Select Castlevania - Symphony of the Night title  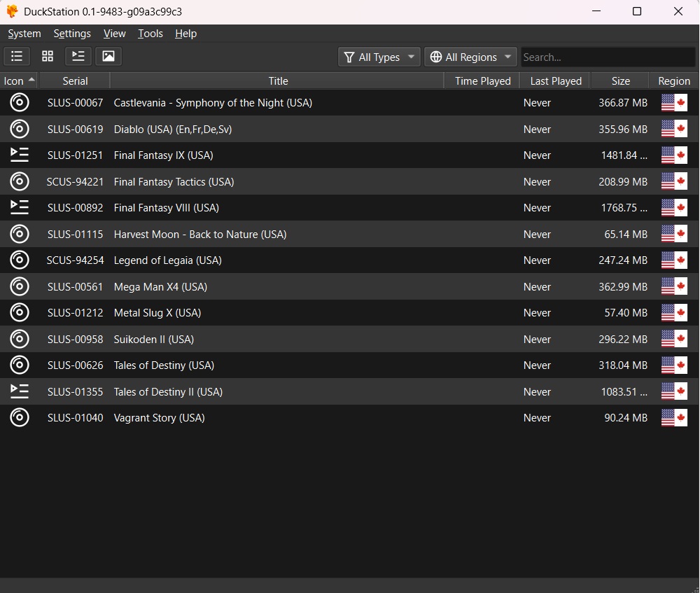(x=213, y=103)
